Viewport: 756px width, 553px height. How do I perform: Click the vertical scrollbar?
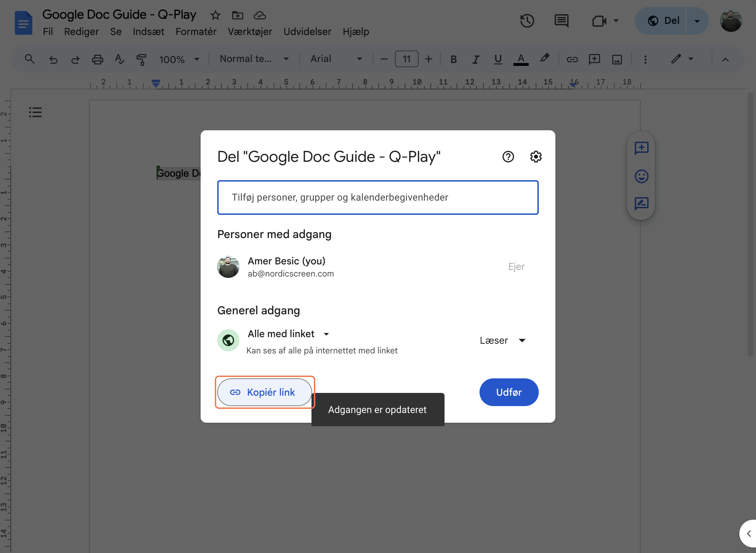pos(750,225)
